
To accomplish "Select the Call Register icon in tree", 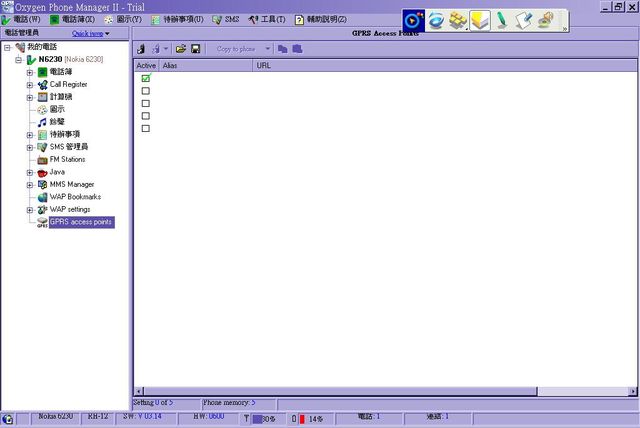I will pos(42,85).
